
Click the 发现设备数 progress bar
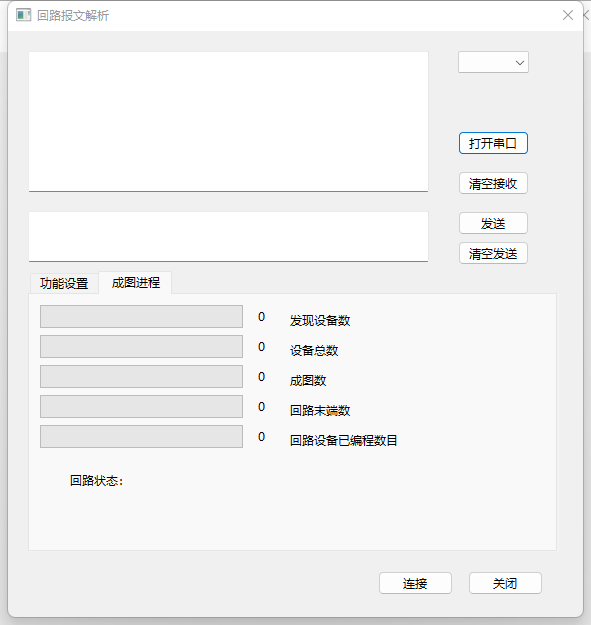point(141,316)
